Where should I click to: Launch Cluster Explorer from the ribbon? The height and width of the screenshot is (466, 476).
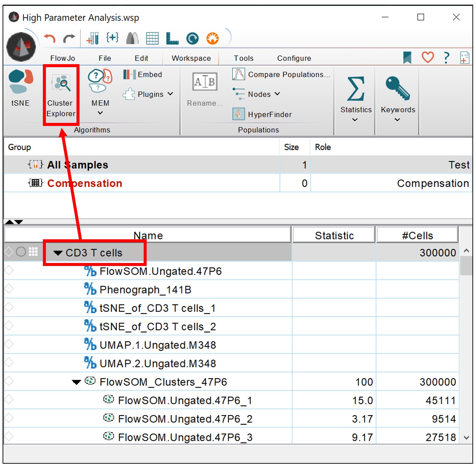coord(61,94)
